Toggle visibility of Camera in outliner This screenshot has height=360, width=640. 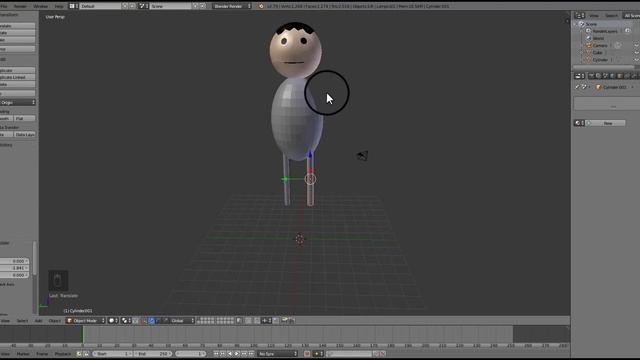tap(636, 45)
